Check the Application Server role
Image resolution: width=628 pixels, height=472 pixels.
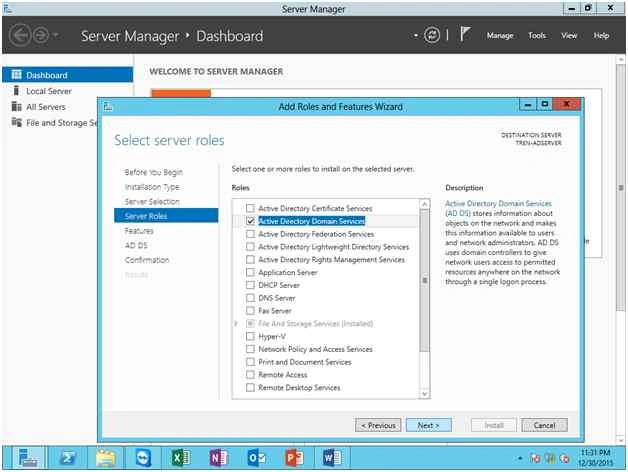coord(250,272)
